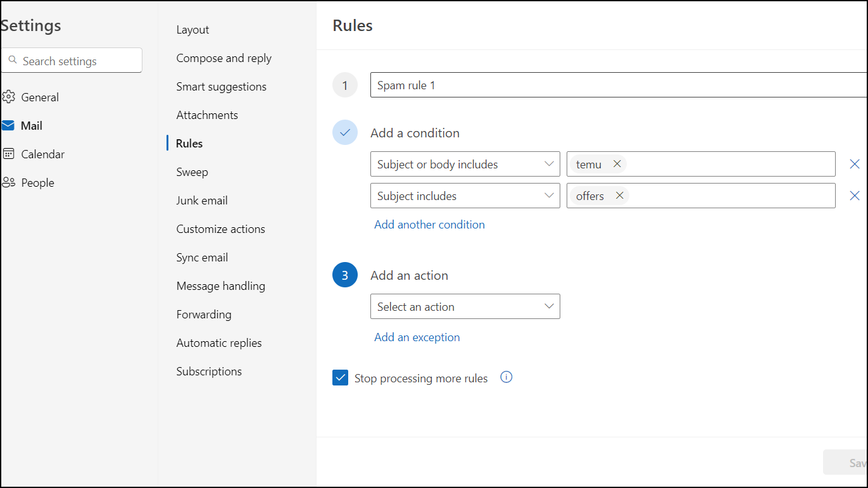The height and width of the screenshot is (488, 868).
Task: Delete the 'Subject includes' condition row
Action: click(854, 196)
